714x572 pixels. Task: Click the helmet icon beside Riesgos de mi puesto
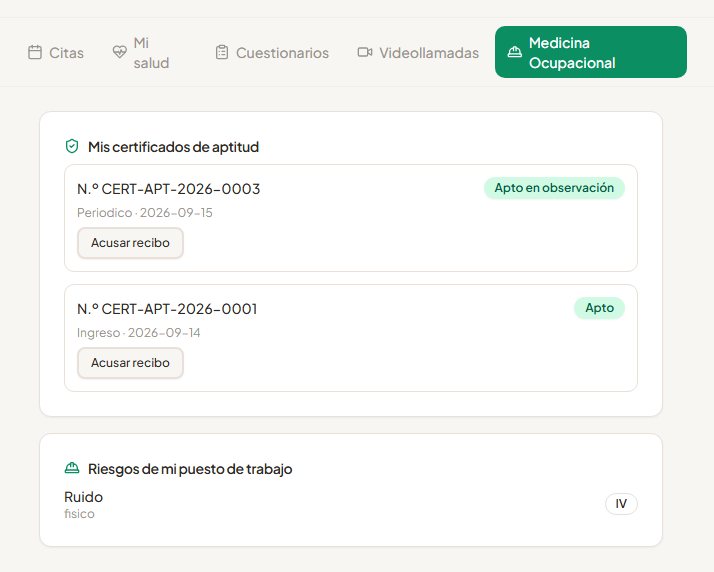[72, 468]
